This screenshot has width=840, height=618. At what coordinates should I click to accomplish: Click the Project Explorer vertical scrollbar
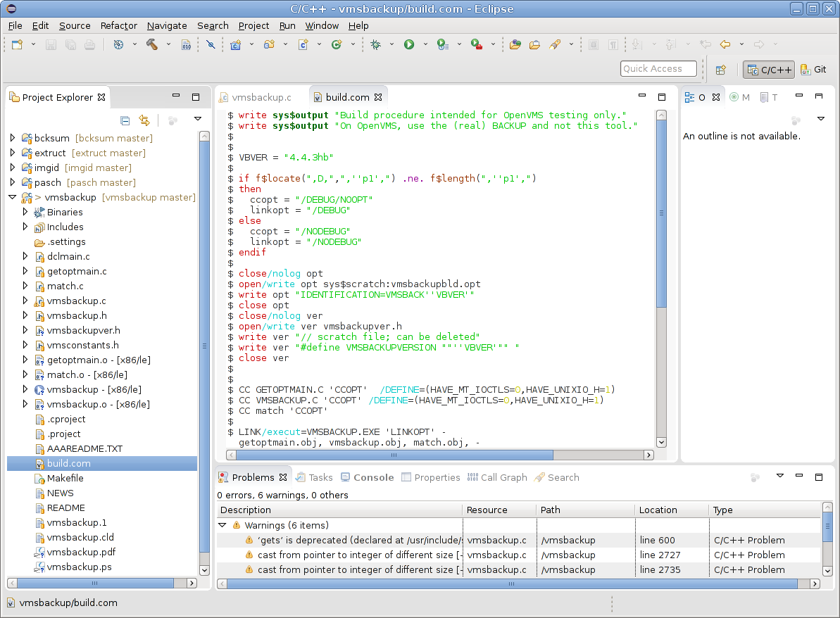[204, 347]
